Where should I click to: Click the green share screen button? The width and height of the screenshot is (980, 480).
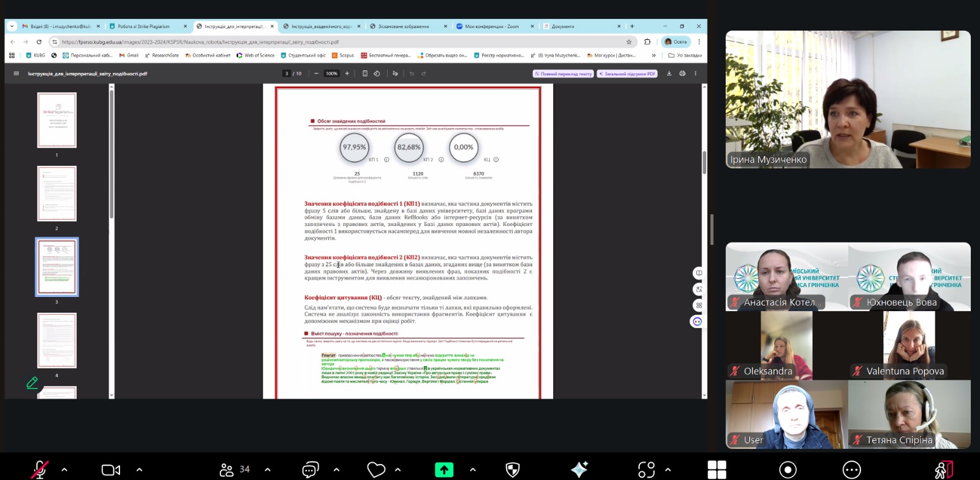coord(444,470)
